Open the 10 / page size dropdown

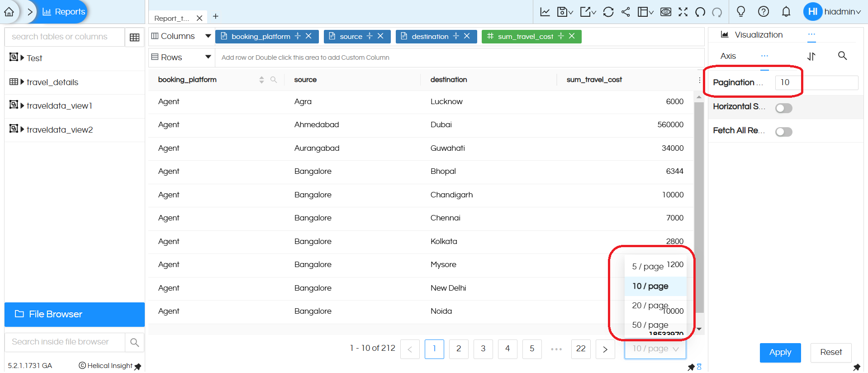click(x=655, y=349)
